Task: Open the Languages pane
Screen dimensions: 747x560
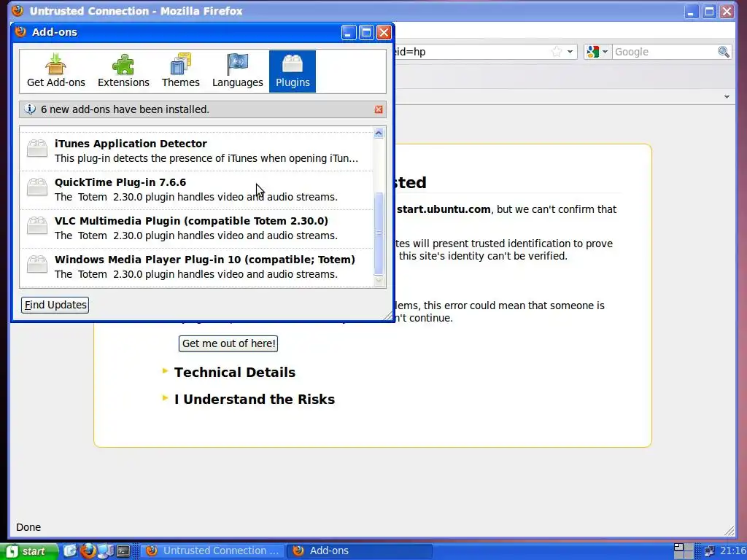Action: coord(237,71)
